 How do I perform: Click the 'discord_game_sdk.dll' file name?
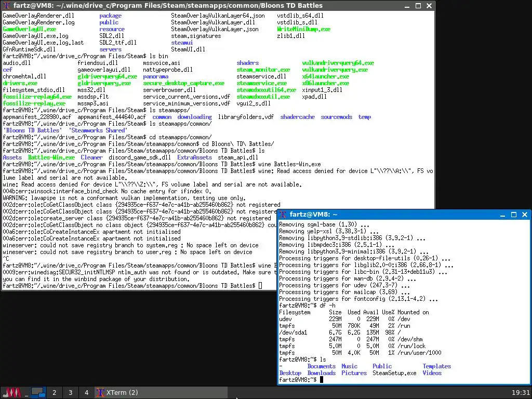click(x=140, y=157)
